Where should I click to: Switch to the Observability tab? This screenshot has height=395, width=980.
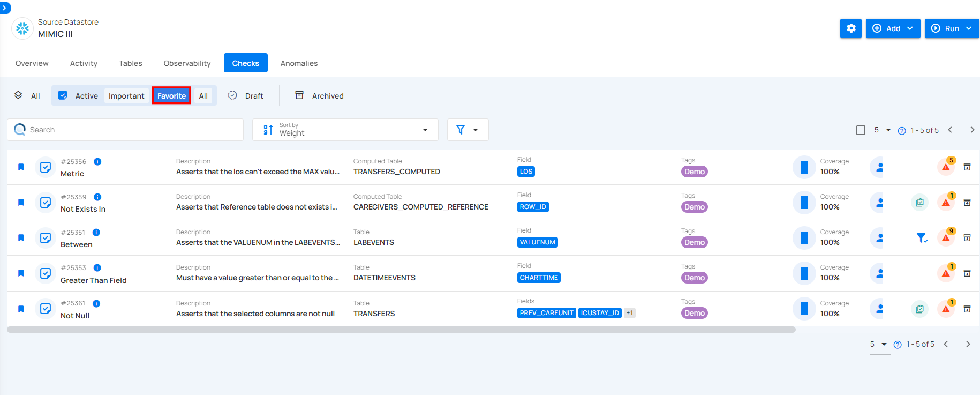point(187,63)
